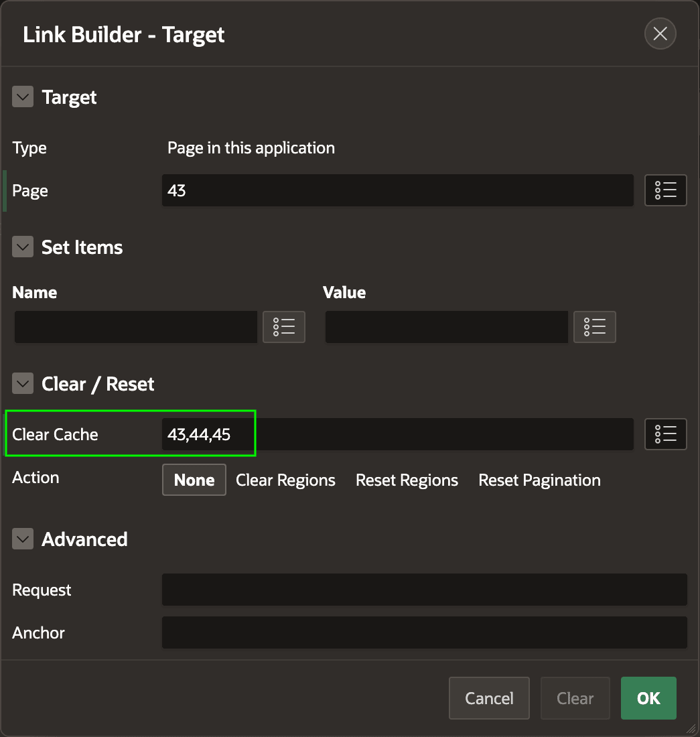Click the Cancel button
Screen dimensions: 700x737
pos(489,698)
